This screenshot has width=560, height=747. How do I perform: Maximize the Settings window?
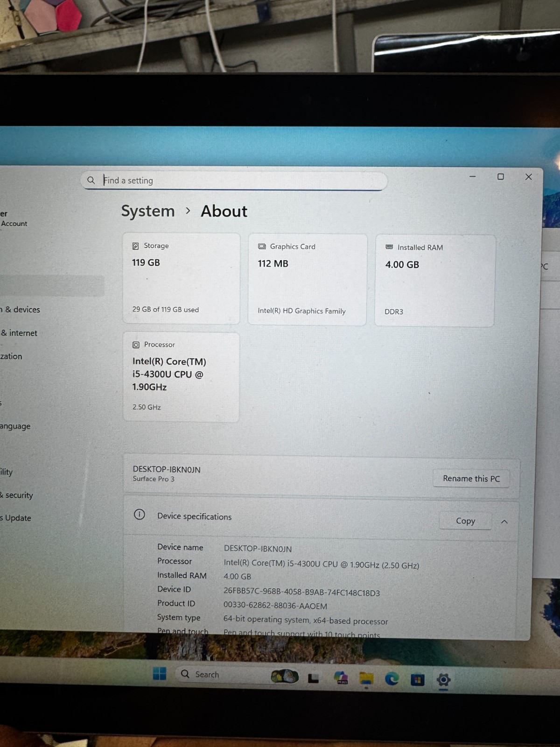[x=500, y=176]
